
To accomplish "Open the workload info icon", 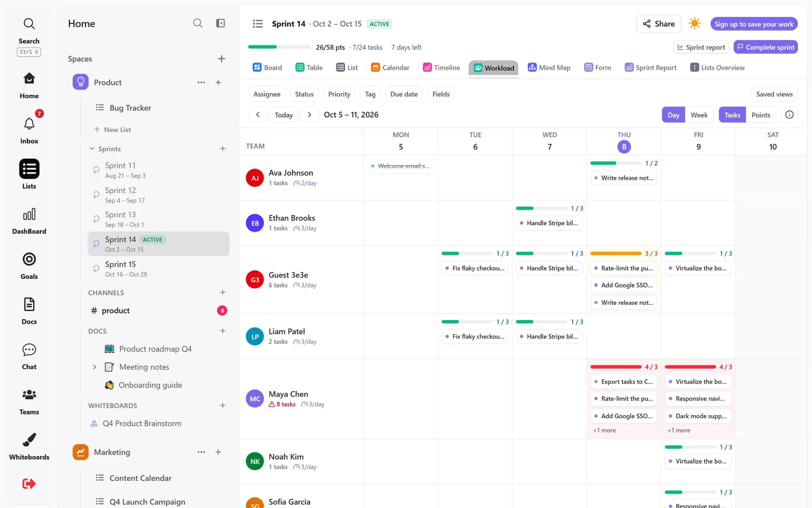I will click(789, 115).
